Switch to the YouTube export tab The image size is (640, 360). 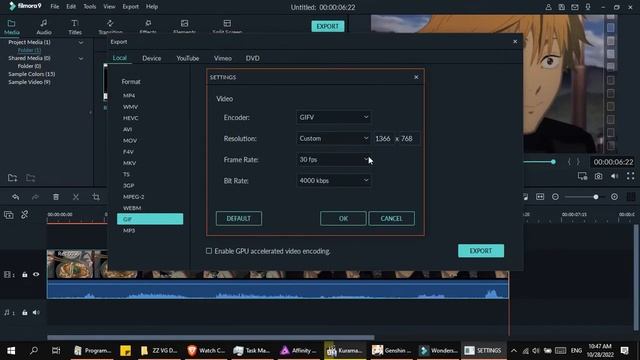tap(188, 58)
